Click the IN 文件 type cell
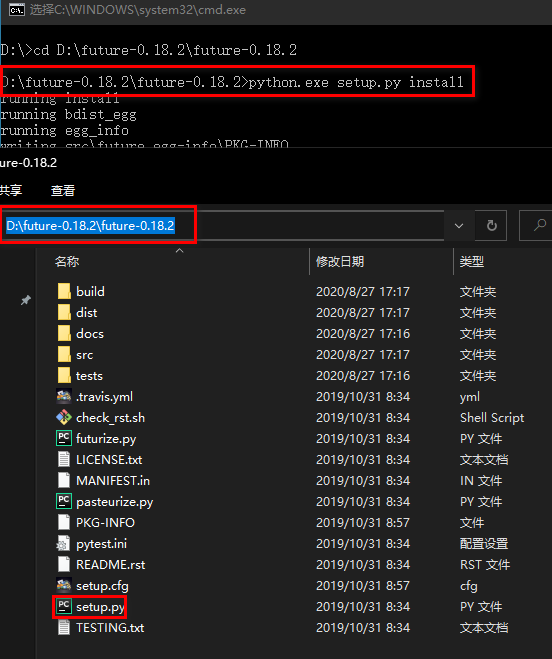The width and height of the screenshot is (552, 659). point(481,480)
